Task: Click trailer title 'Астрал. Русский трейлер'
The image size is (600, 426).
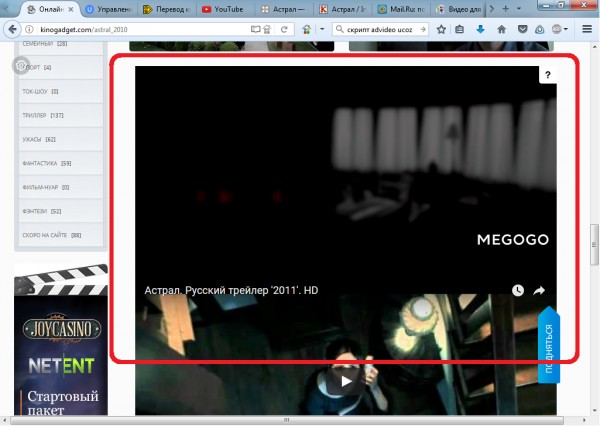Action: [x=231, y=291]
